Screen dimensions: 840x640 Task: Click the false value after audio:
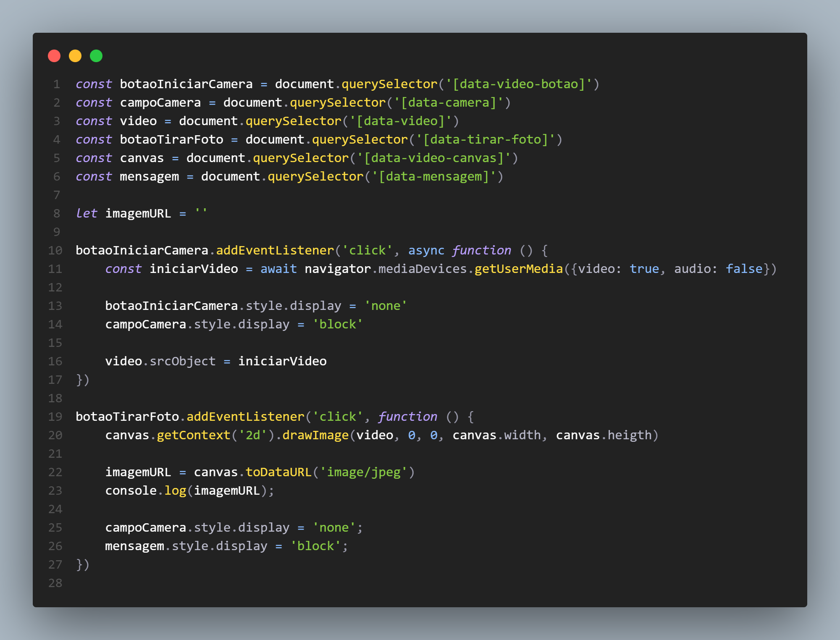click(x=744, y=269)
